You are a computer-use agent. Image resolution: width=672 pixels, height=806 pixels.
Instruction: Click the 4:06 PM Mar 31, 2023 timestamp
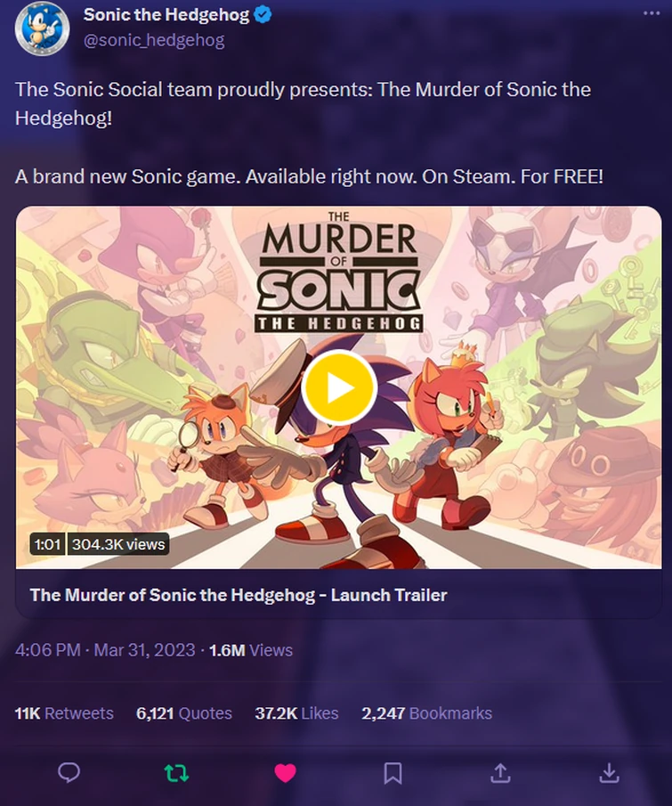(105, 650)
